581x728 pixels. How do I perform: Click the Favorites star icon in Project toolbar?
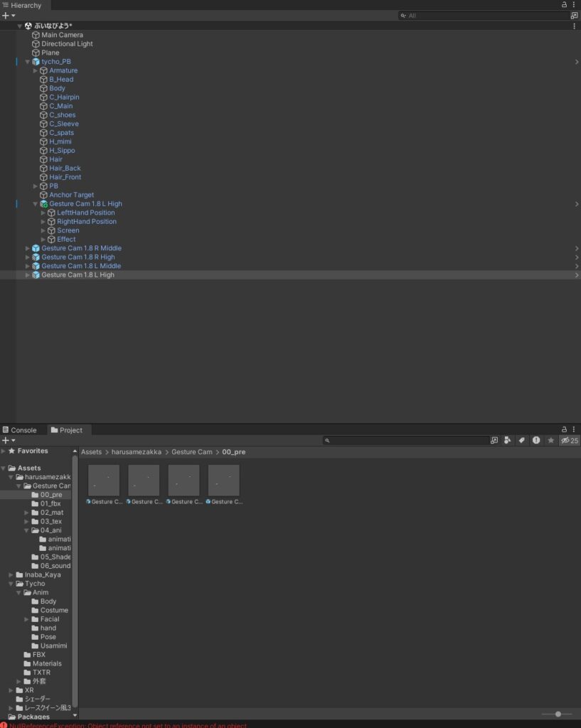point(550,441)
